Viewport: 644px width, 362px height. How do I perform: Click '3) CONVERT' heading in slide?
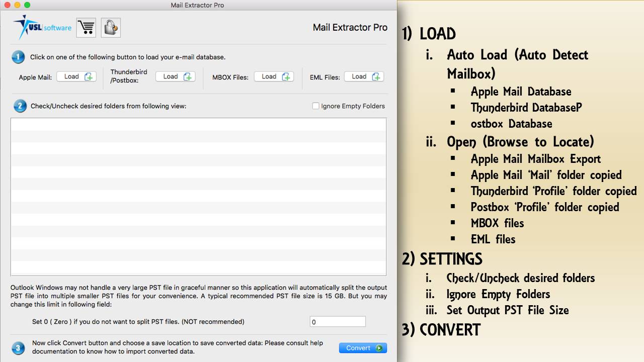click(441, 330)
